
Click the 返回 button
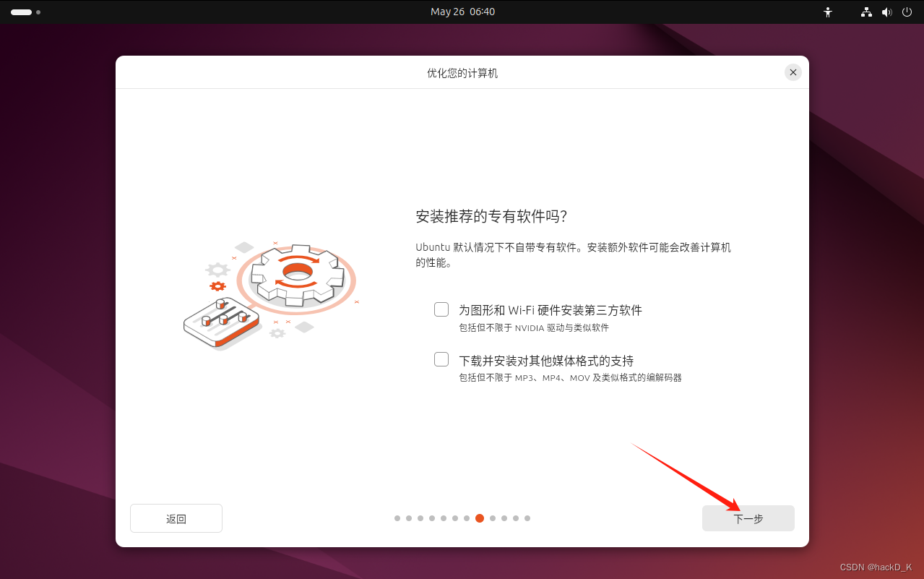click(x=176, y=518)
